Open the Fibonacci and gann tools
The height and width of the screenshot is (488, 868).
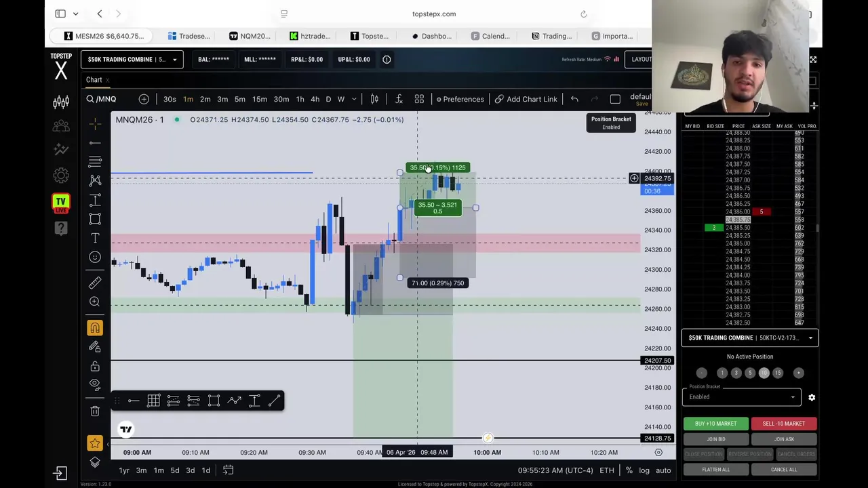tap(95, 161)
